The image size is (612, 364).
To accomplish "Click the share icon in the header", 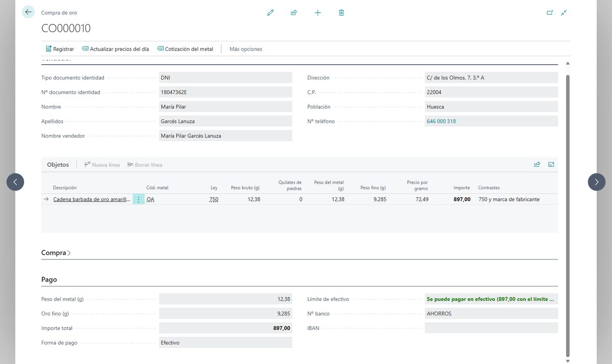I will click(294, 13).
